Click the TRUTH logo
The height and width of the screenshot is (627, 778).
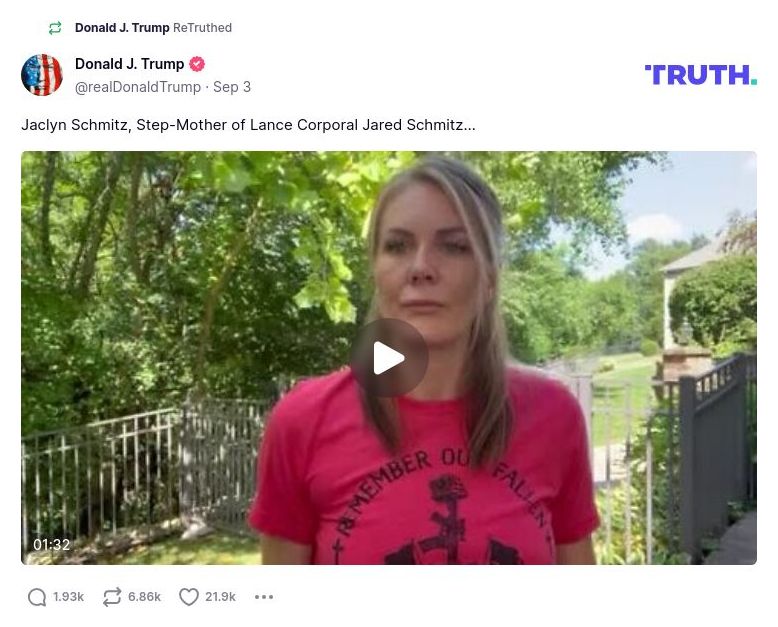pos(701,75)
